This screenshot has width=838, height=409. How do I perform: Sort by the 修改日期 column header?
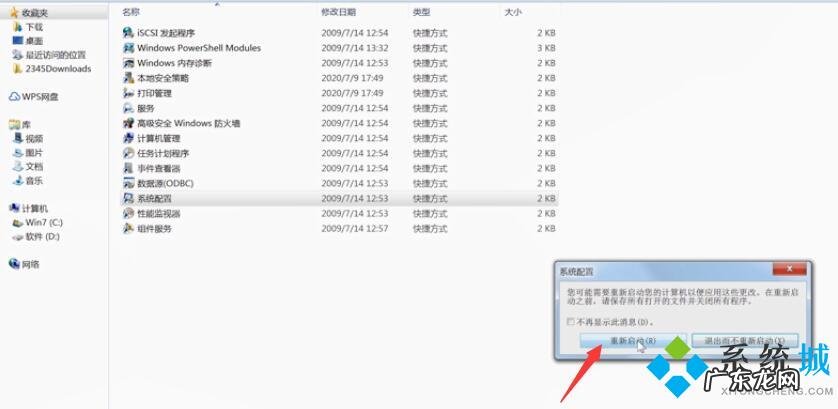coord(338,12)
